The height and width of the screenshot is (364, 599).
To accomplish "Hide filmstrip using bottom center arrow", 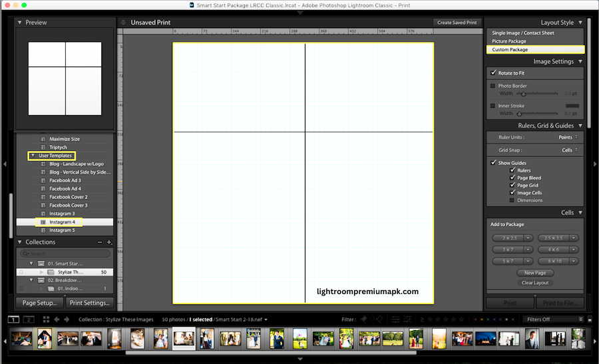I will pos(300,359).
